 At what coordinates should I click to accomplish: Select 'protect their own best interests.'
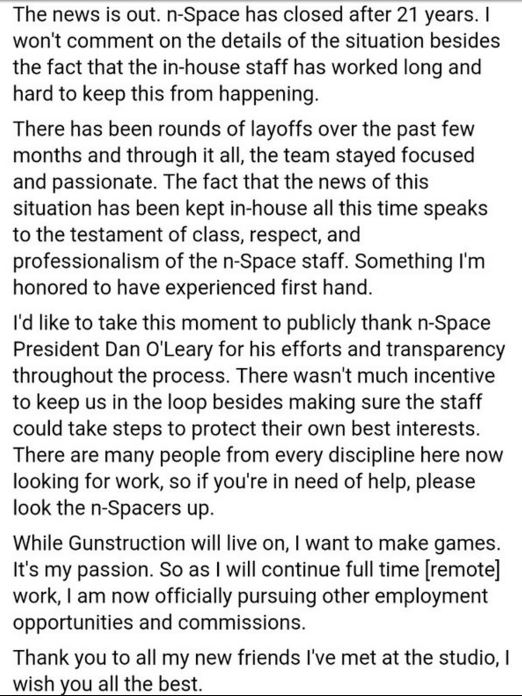point(336,429)
